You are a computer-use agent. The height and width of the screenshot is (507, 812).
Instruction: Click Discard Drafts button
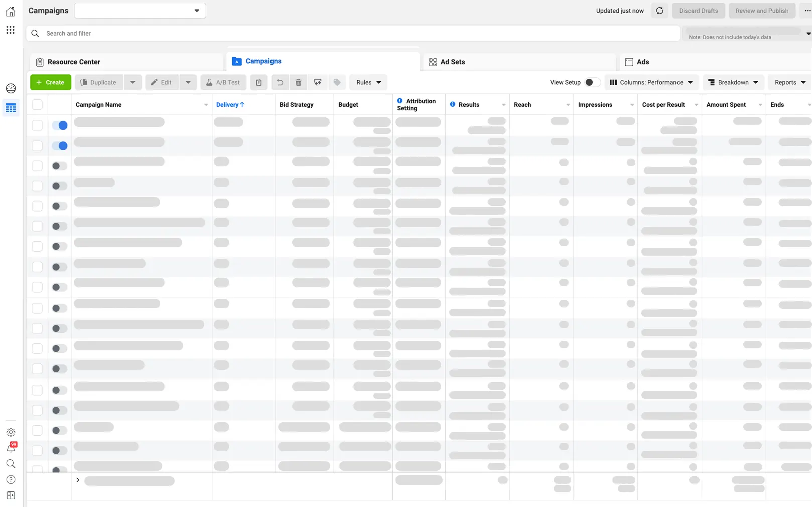[699, 11]
